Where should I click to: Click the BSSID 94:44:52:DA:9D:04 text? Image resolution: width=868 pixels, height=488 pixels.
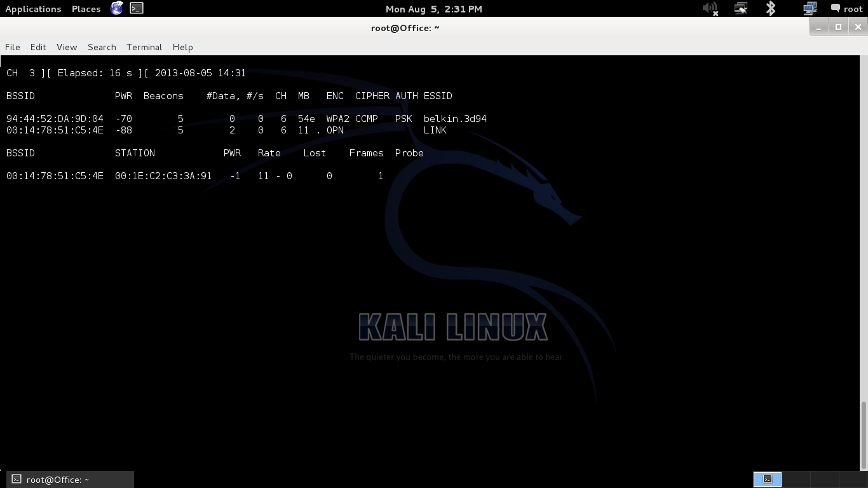pyautogui.click(x=55, y=119)
